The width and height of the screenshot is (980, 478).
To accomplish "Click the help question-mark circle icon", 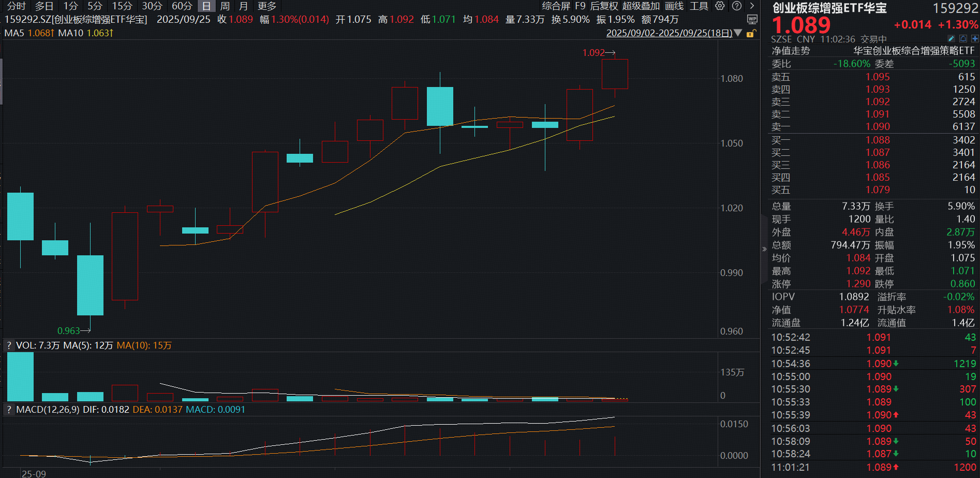I will 737,6.
